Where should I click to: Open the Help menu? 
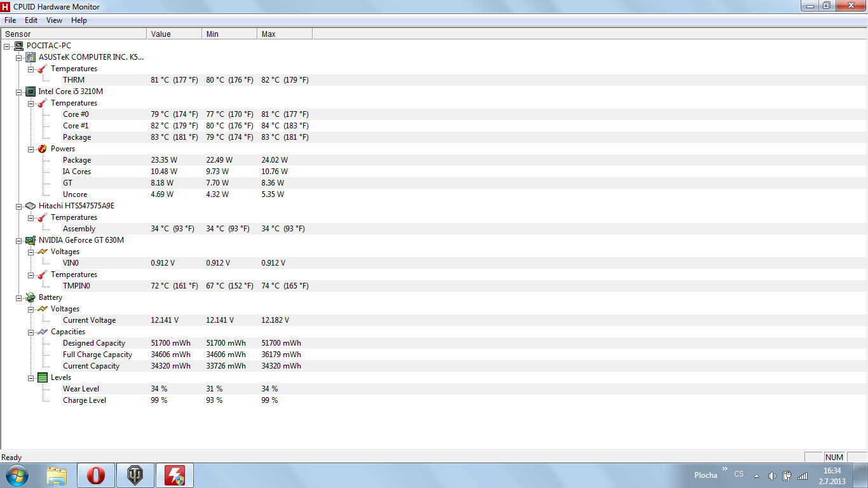(x=79, y=20)
